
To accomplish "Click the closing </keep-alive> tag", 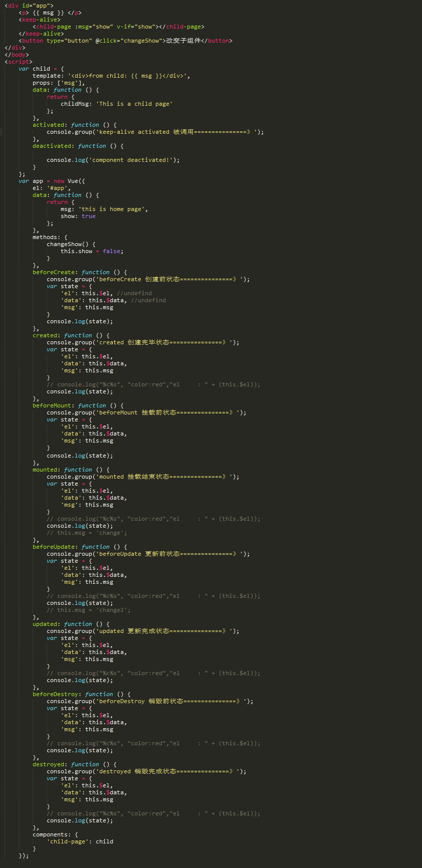I will tap(41, 34).
